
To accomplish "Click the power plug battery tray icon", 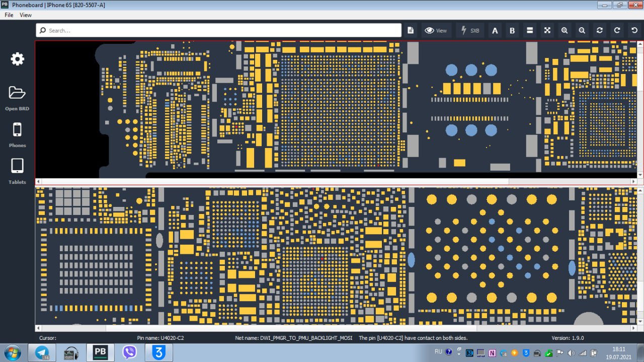I will [594, 353].
